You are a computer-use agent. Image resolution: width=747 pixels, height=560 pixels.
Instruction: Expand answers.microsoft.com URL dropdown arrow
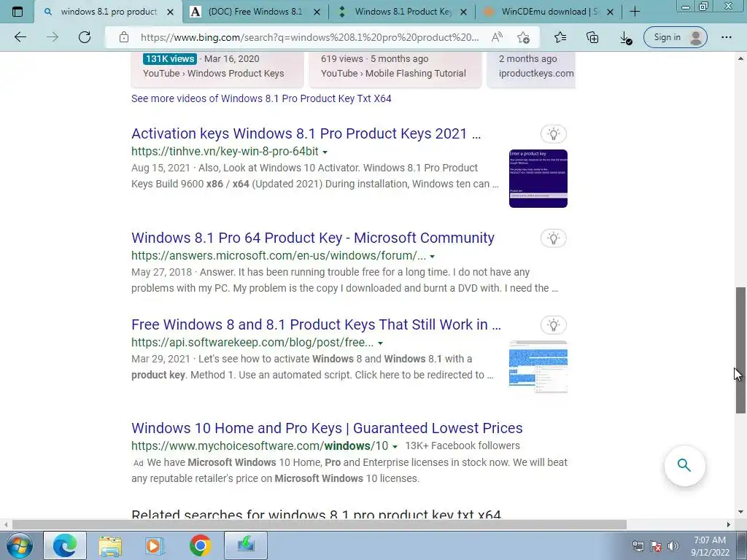tap(432, 256)
